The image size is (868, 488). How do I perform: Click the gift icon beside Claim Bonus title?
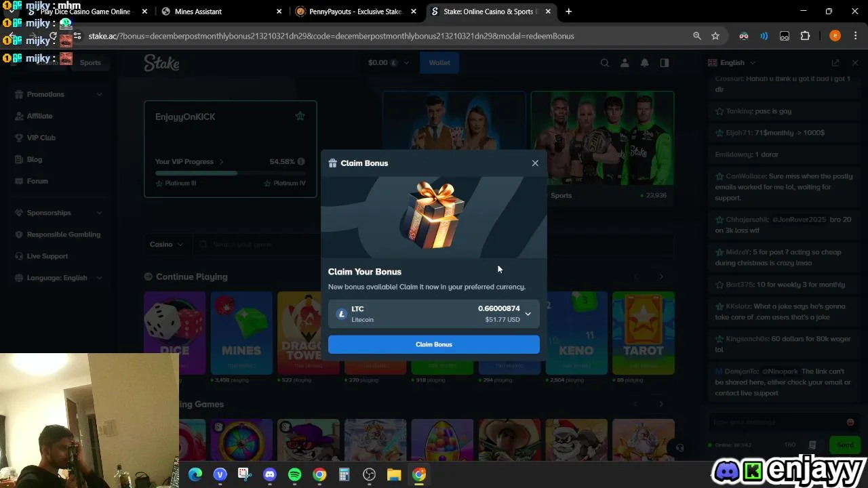[x=332, y=163]
